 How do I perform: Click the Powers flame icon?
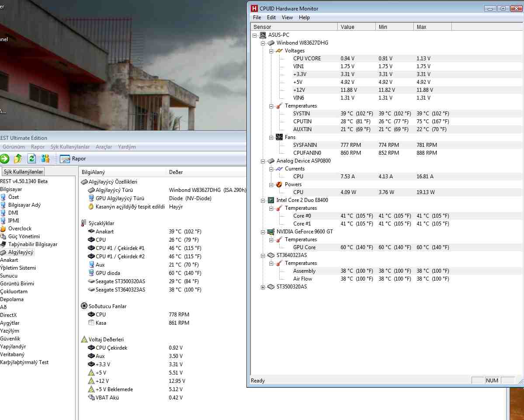coord(279,184)
